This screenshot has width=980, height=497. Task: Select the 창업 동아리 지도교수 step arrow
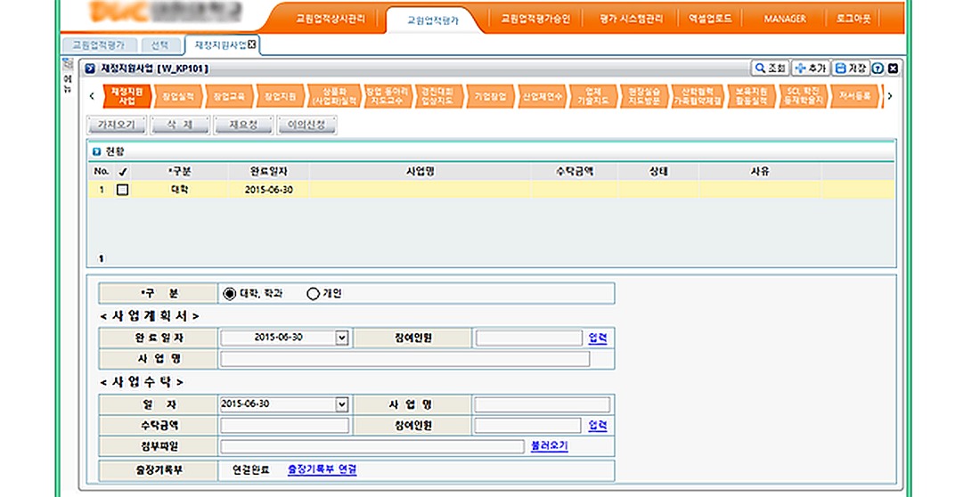click(387, 96)
